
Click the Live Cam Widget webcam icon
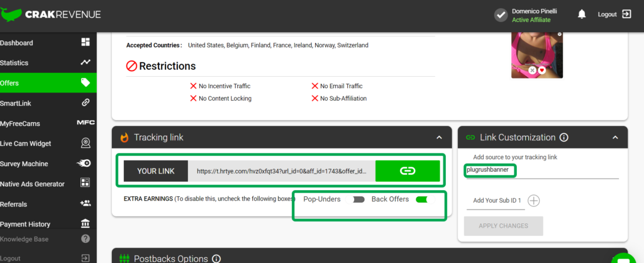click(x=86, y=143)
